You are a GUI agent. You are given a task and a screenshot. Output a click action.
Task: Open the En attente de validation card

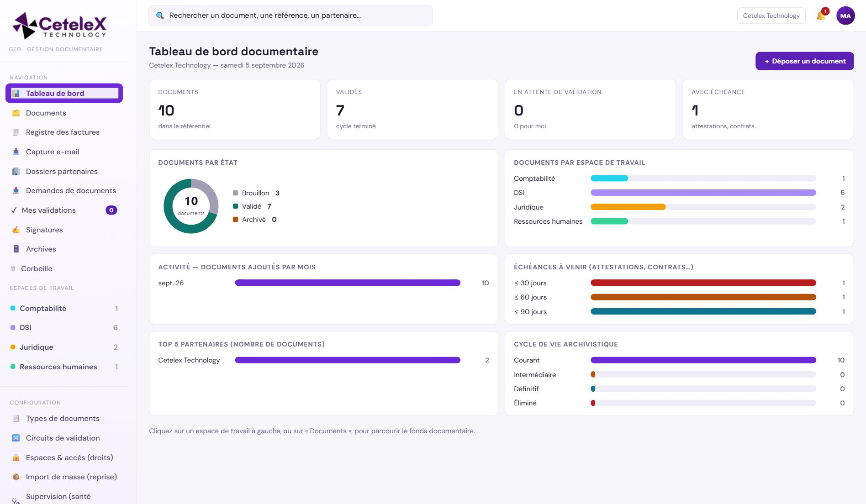(x=590, y=109)
